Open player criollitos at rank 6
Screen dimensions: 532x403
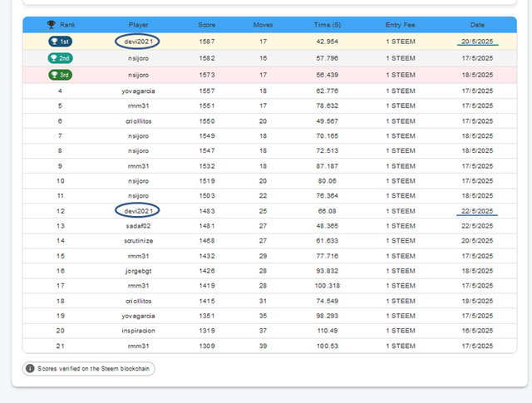point(139,121)
